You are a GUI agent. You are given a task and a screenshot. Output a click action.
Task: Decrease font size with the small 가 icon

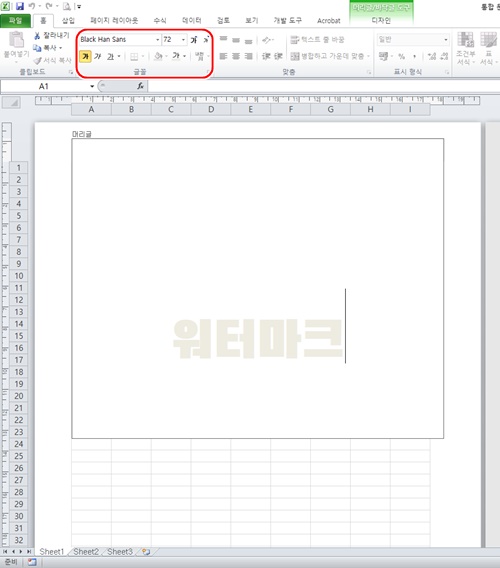tap(206, 39)
